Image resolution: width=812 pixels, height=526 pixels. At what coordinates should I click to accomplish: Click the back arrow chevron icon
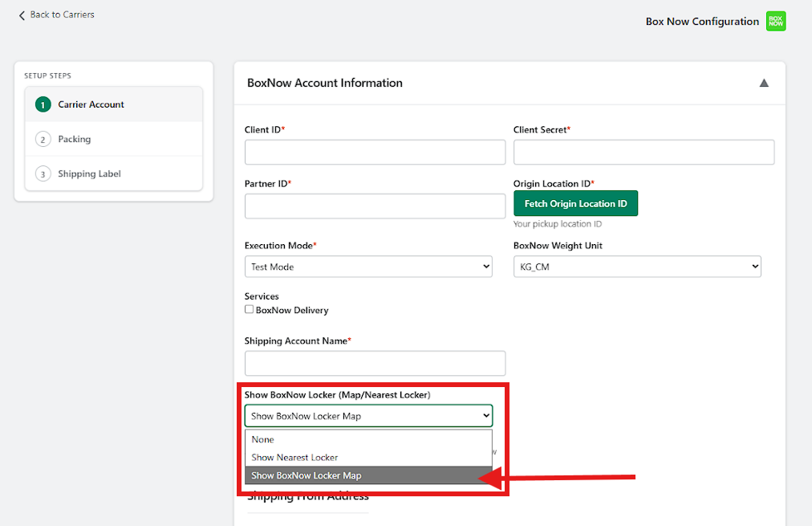coord(22,15)
